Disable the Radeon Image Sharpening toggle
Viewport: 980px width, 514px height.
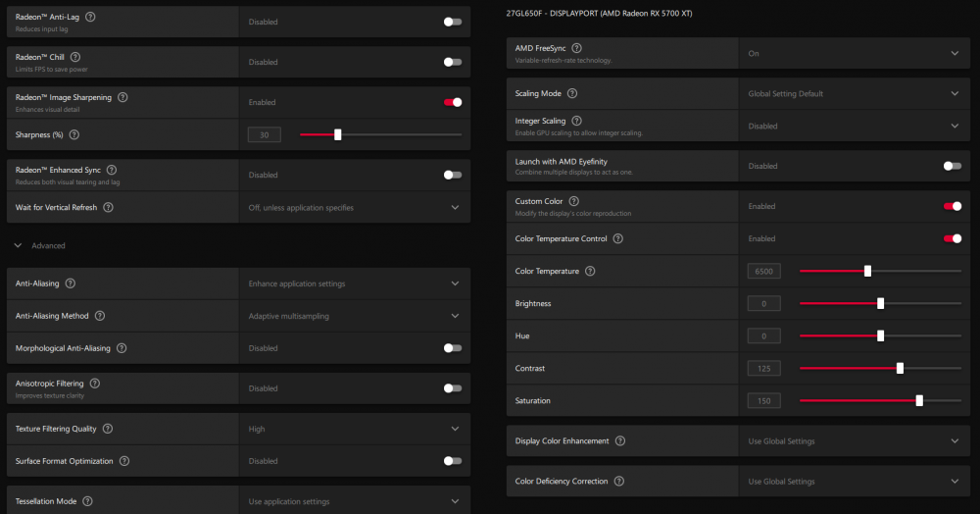[x=452, y=102]
